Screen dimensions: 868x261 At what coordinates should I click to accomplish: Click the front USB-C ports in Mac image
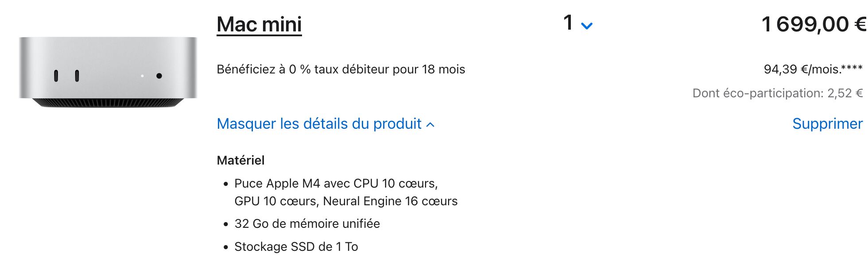coord(66,76)
